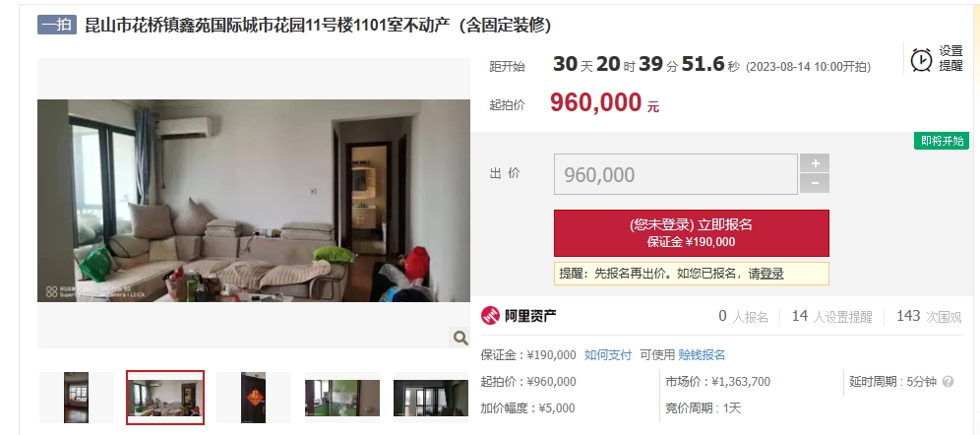The width and height of the screenshot is (980, 435).
Task: Open the 赊钱报名 link
Action: 702,355
